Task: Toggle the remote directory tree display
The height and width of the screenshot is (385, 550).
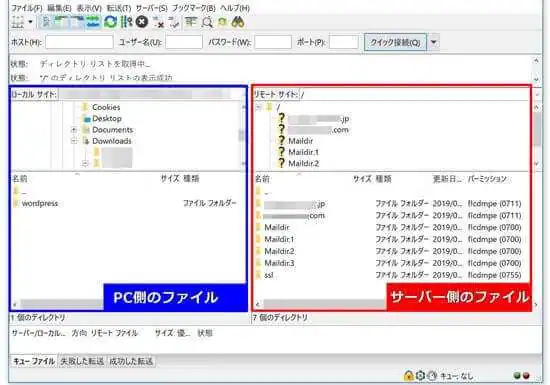Action: tap(77, 22)
